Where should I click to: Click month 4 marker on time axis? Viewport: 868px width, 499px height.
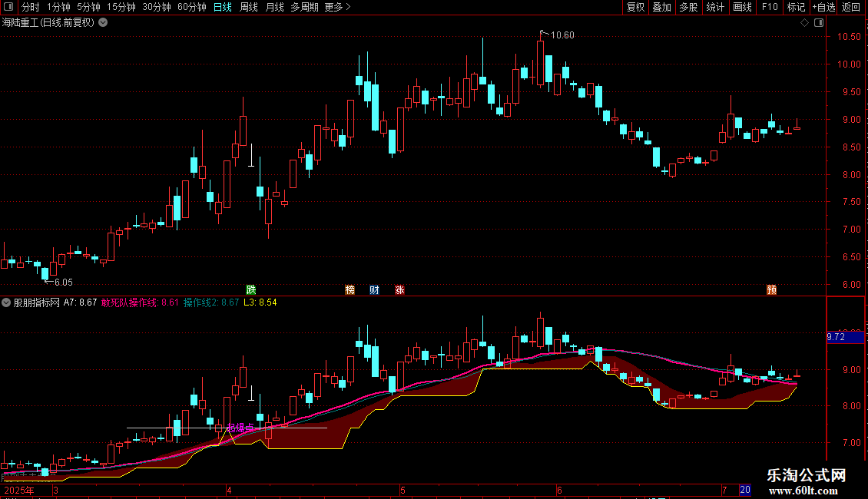(229, 491)
